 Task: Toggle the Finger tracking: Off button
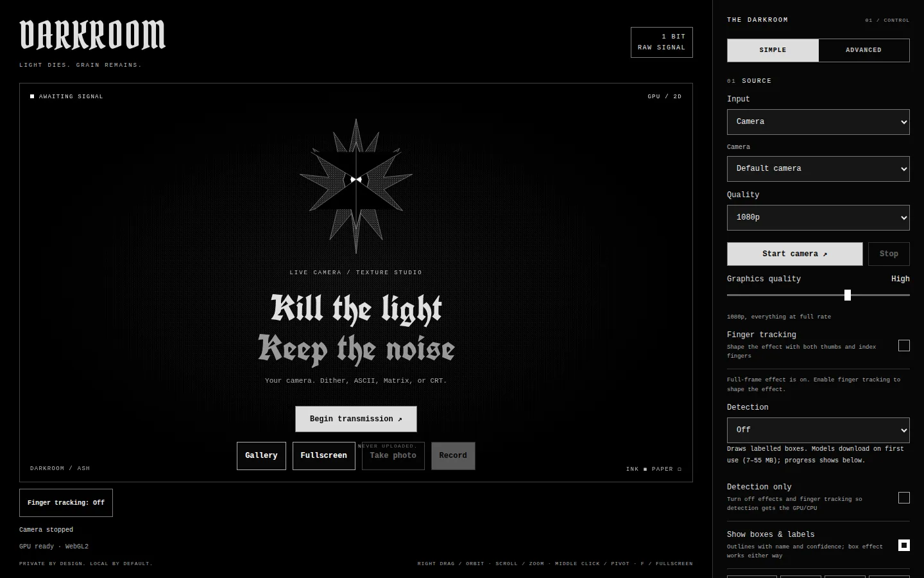point(66,503)
